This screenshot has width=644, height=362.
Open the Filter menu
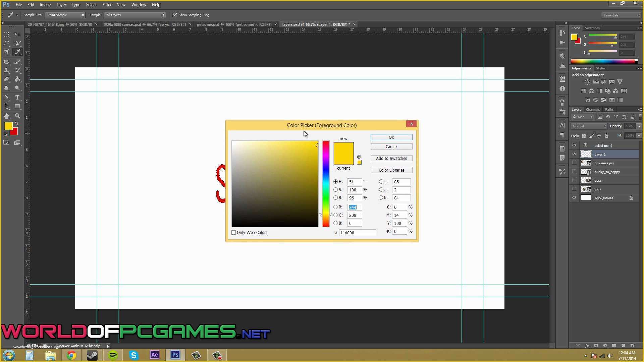coord(107,4)
